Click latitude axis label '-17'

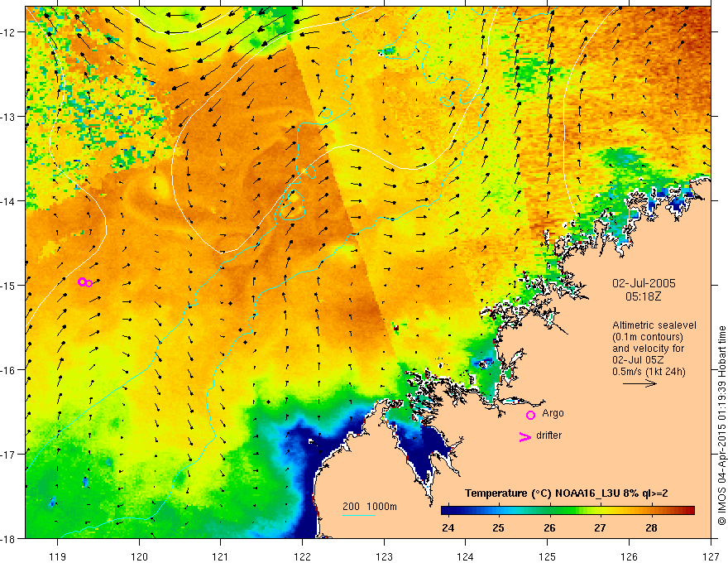click(x=8, y=455)
